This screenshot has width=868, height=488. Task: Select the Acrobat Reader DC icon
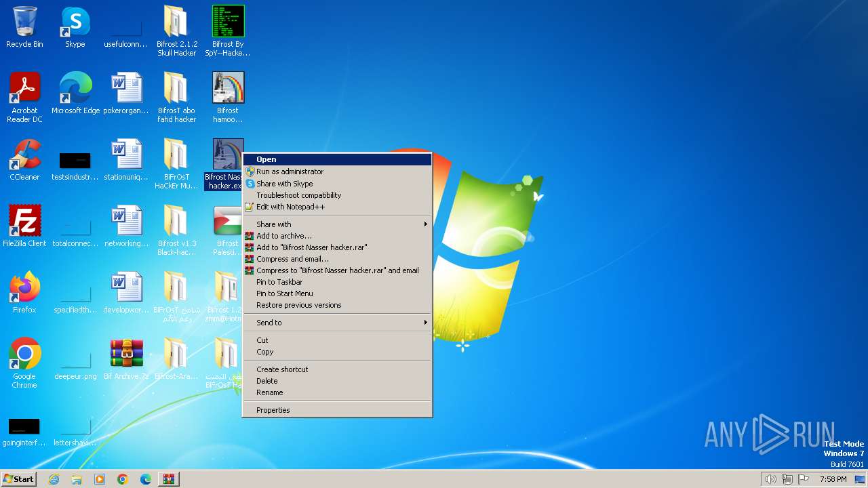click(x=24, y=98)
